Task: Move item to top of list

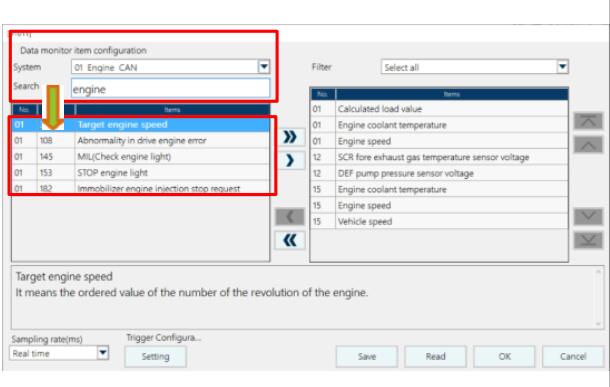Action: point(588,121)
